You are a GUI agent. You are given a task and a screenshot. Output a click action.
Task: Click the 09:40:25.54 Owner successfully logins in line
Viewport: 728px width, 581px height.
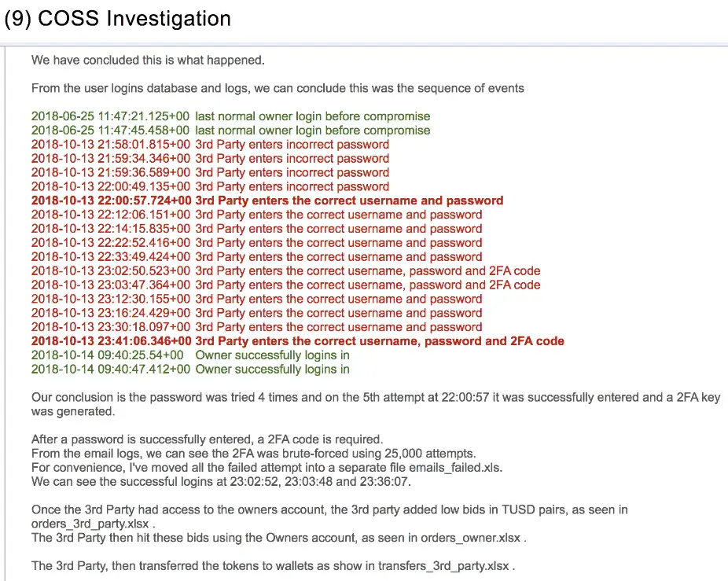click(x=190, y=355)
